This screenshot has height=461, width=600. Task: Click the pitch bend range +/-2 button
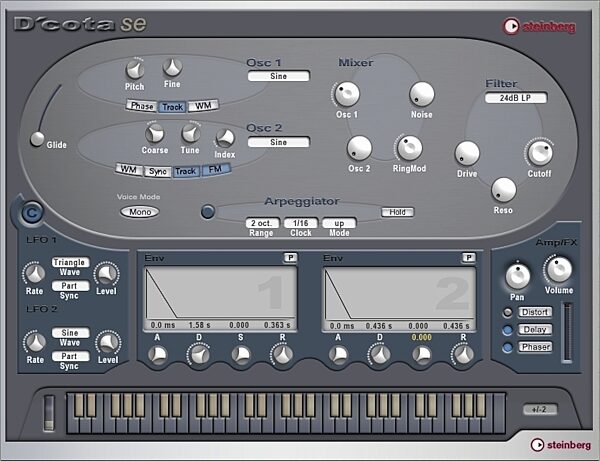point(540,409)
